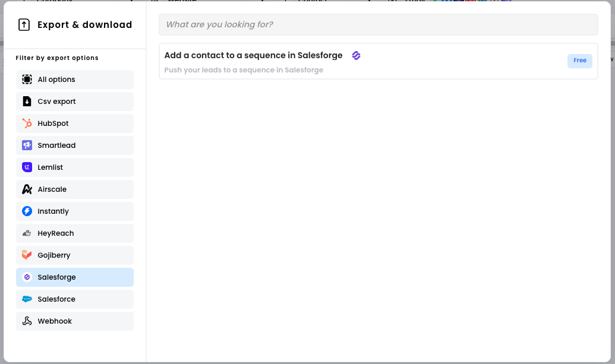This screenshot has width=615, height=364.
Task: Select the All options filter icon
Action: pyautogui.click(x=27, y=80)
